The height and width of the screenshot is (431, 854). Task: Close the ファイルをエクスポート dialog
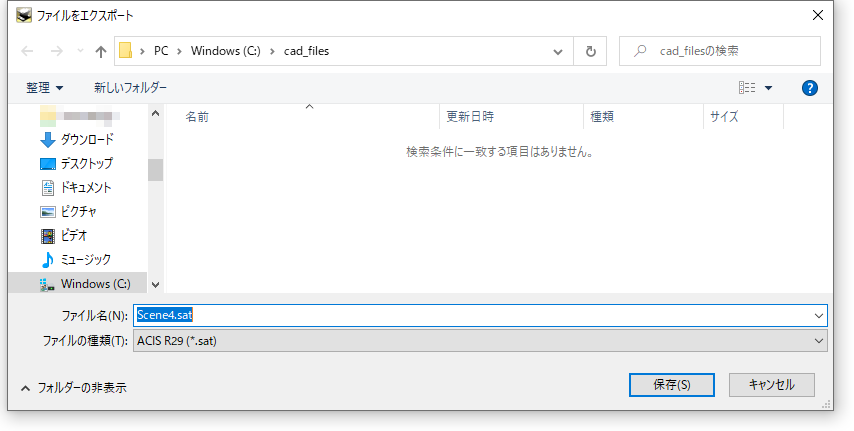(818, 15)
